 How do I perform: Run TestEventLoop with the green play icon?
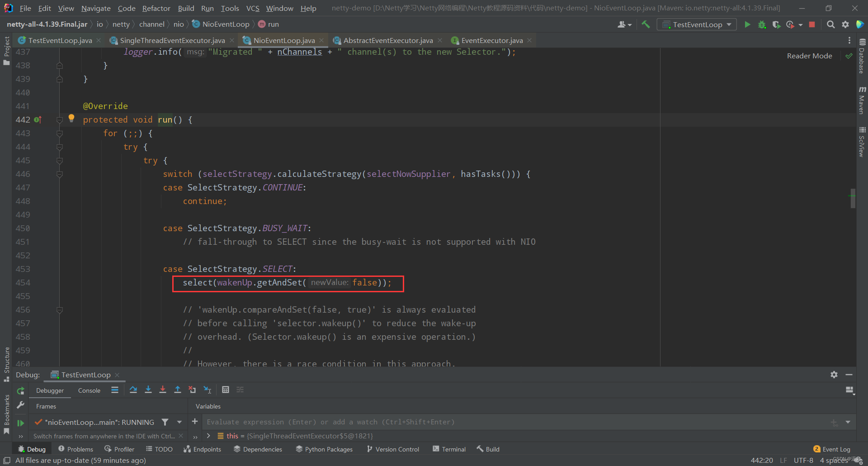747,24
